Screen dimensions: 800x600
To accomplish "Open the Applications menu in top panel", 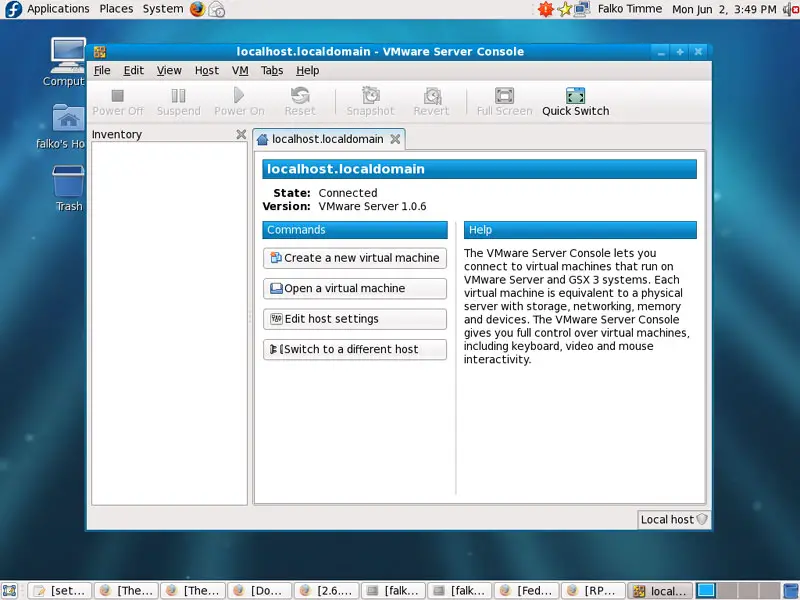I will point(58,9).
